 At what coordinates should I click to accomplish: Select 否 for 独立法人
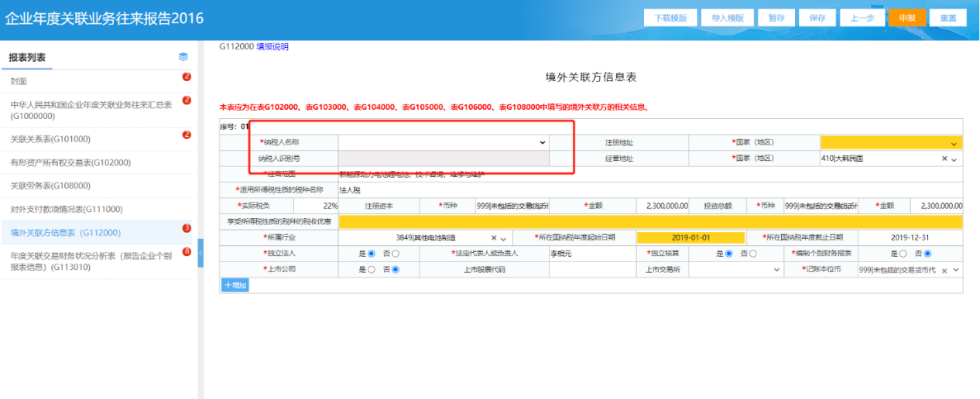(396, 254)
